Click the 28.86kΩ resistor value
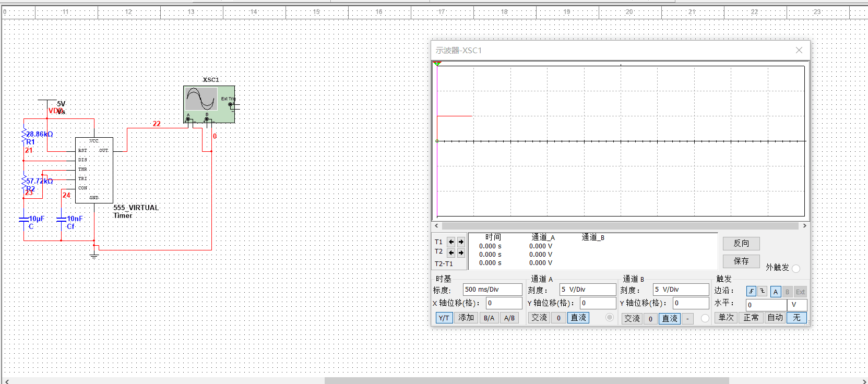Image resolution: width=868 pixels, height=384 pixels. (x=40, y=134)
